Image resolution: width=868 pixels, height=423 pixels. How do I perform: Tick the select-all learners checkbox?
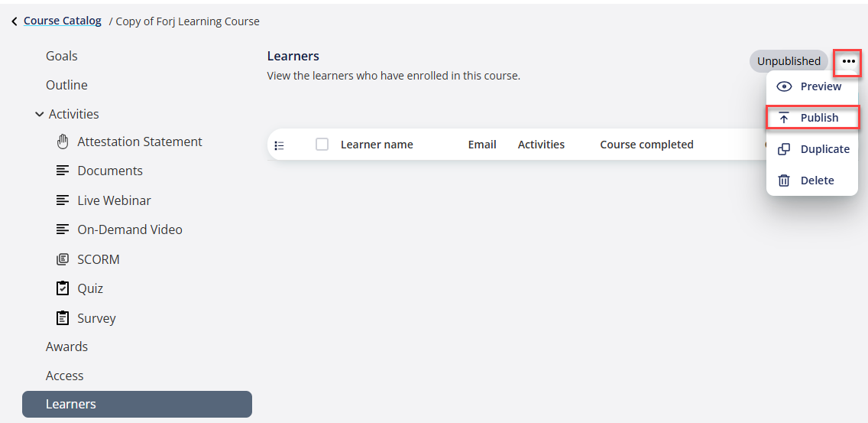point(322,145)
